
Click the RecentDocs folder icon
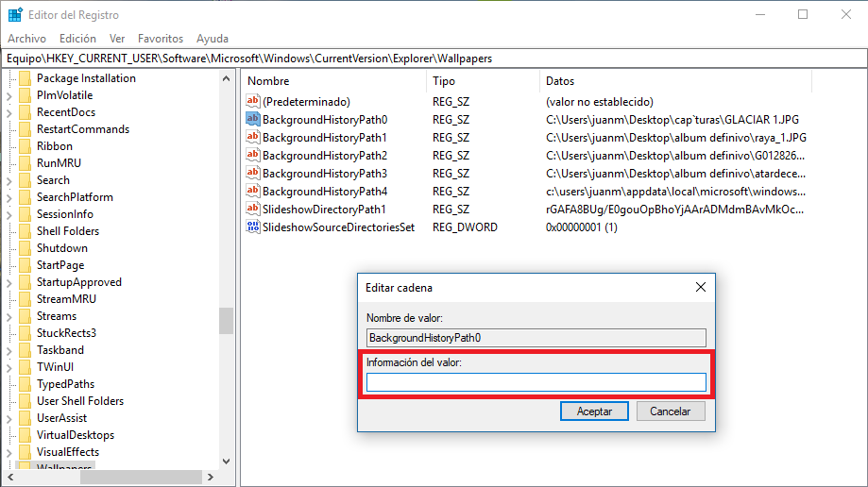pos(25,111)
